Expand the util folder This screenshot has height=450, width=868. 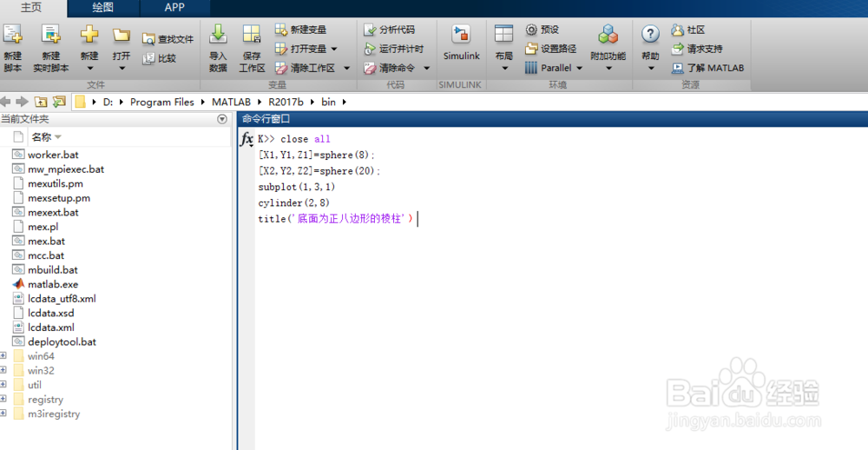point(3,385)
